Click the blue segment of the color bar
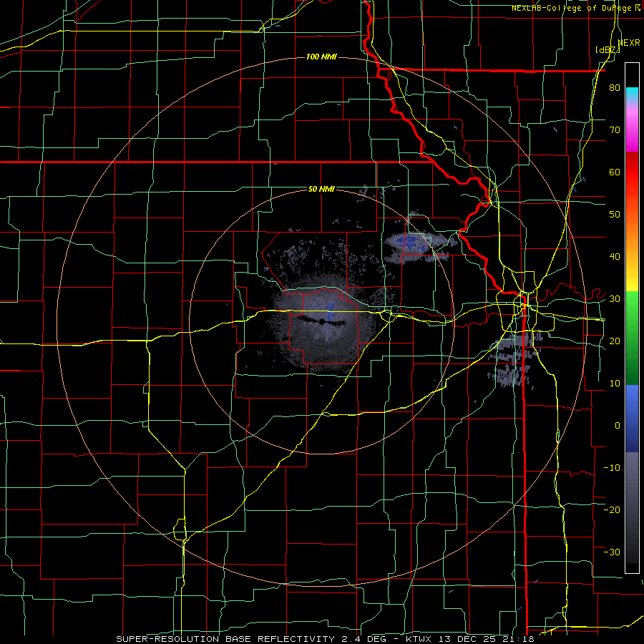Image resolution: width=644 pixels, height=644 pixels. [x=632, y=418]
